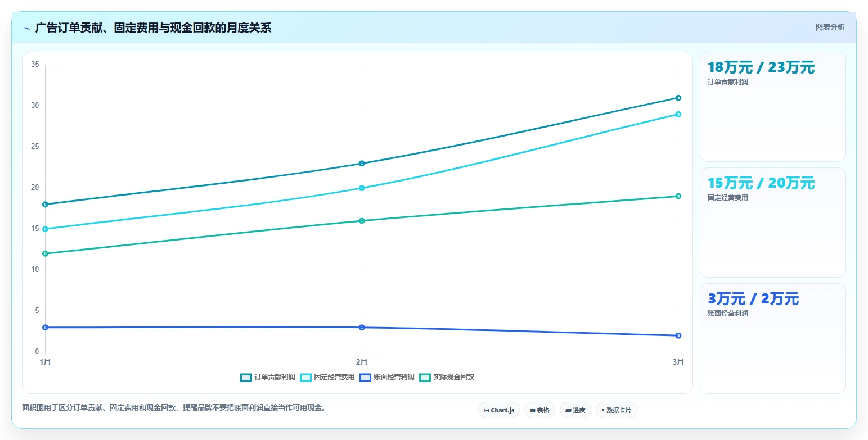Click the 1月 x-axis label
868x440 pixels.
(x=45, y=362)
